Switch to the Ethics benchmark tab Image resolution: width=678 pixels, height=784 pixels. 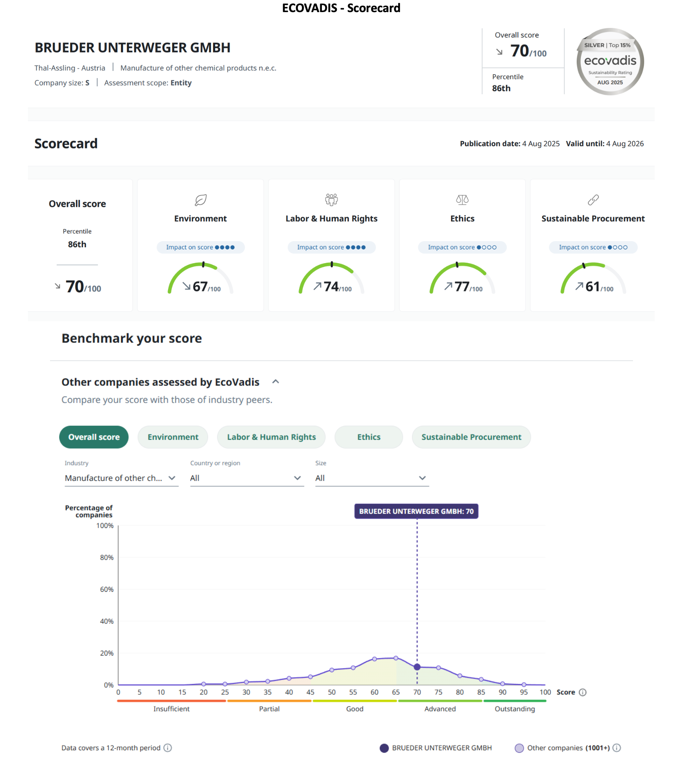[x=369, y=437]
